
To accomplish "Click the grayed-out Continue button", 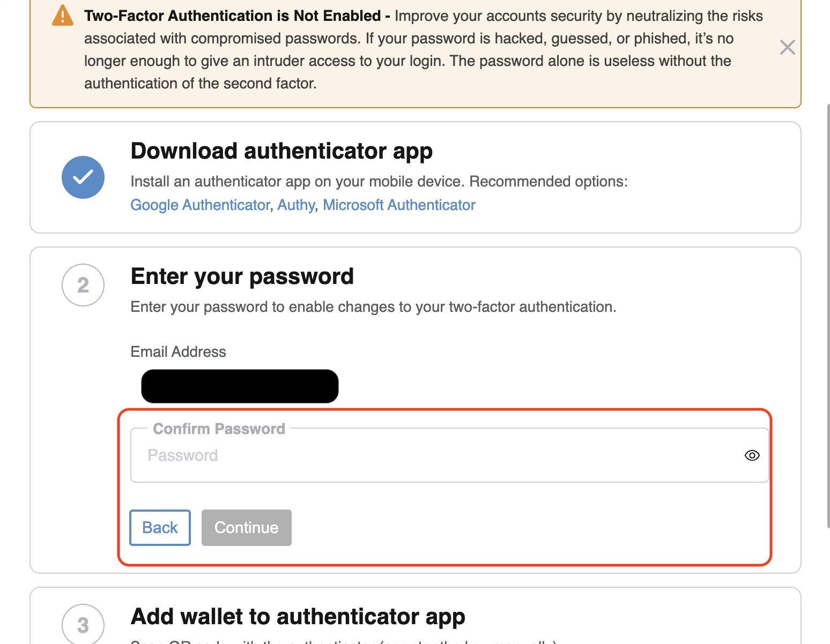I will click(x=247, y=528).
